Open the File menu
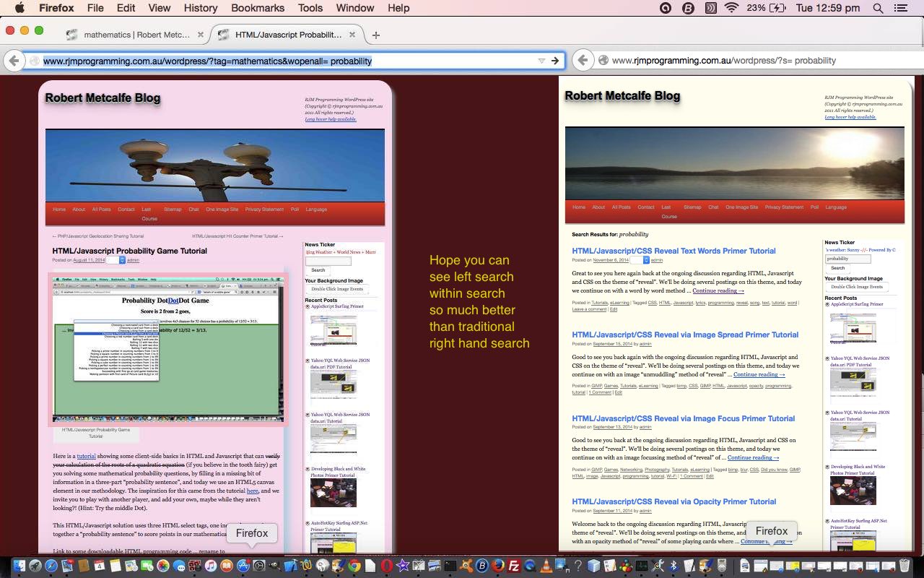 tap(95, 8)
